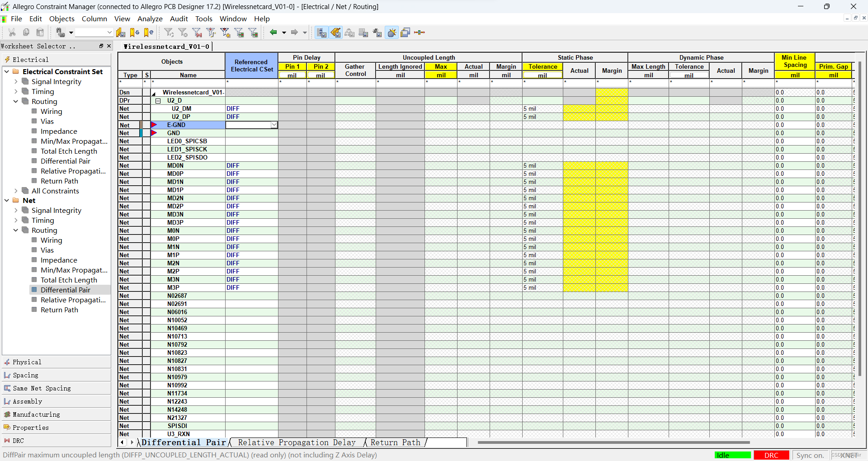Collapse the U2_D differential pair row
868x461 pixels.
(x=158, y=101)
